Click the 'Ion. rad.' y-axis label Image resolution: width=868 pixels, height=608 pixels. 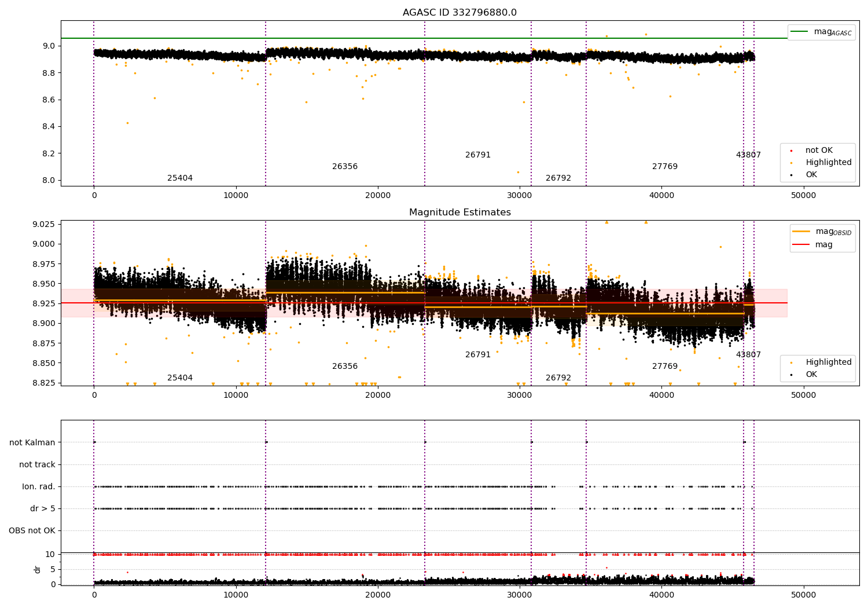coord(39,487)
